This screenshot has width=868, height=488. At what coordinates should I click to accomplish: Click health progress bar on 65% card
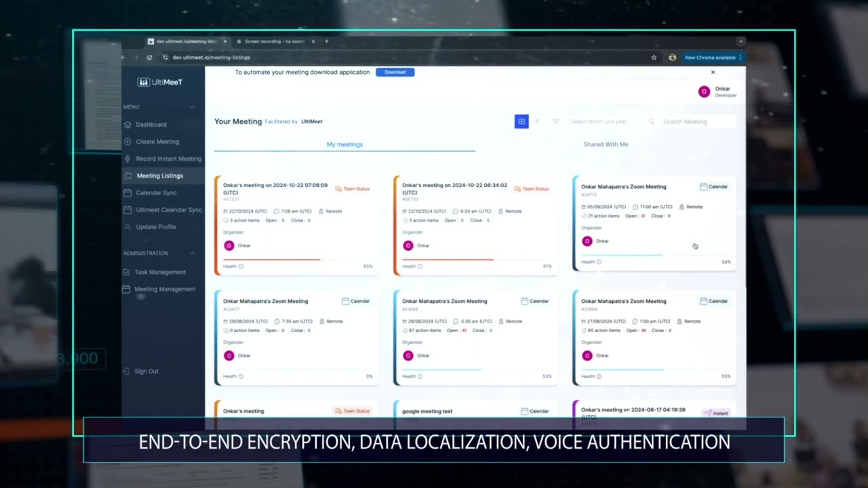(x=298, y=260)
